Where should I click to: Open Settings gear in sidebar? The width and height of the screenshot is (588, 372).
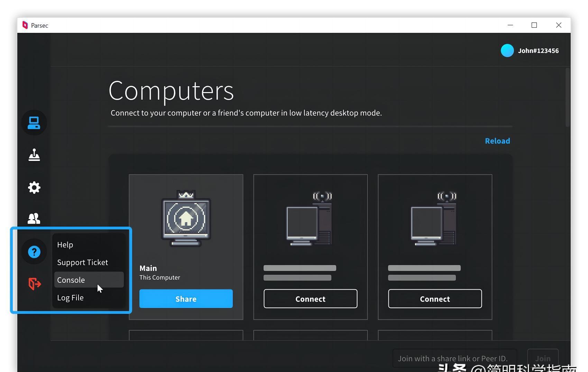coord(34,188)
